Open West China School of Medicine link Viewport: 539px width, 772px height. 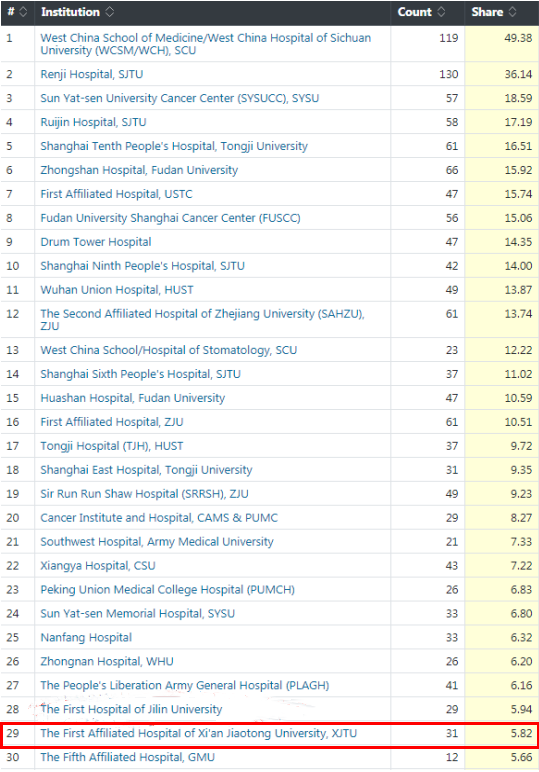(x=205, y=44)
